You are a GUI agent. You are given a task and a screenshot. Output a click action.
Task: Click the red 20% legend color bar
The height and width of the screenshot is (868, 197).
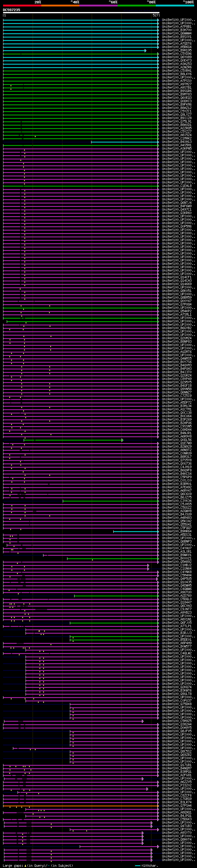pos(22,6)
